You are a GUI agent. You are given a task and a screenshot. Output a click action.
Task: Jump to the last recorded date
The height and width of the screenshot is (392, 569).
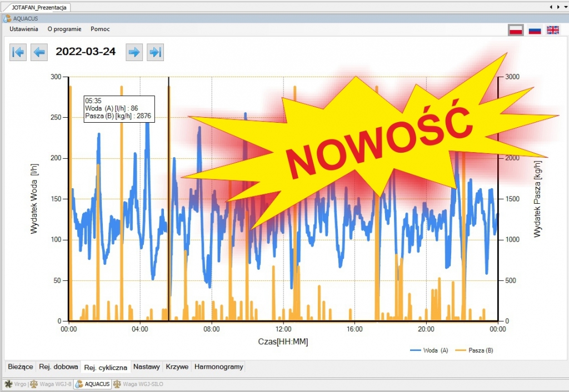tap(155, 52)
